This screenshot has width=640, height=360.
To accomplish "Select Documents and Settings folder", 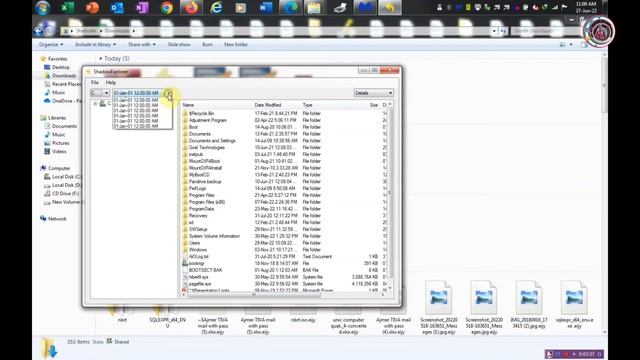I will [x=212, y=141].
